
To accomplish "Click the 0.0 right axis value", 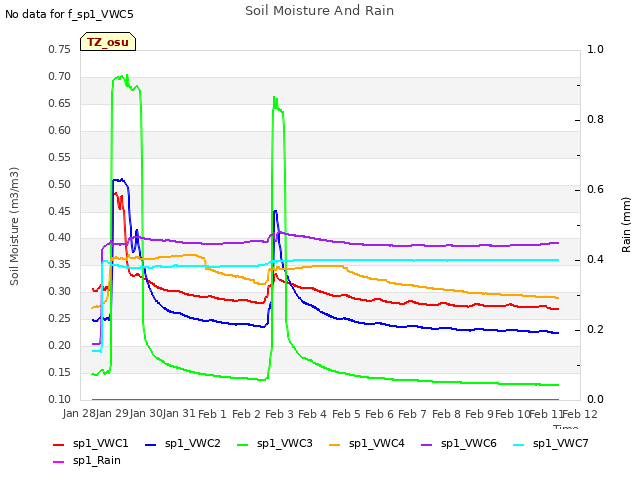I will 595,399.
